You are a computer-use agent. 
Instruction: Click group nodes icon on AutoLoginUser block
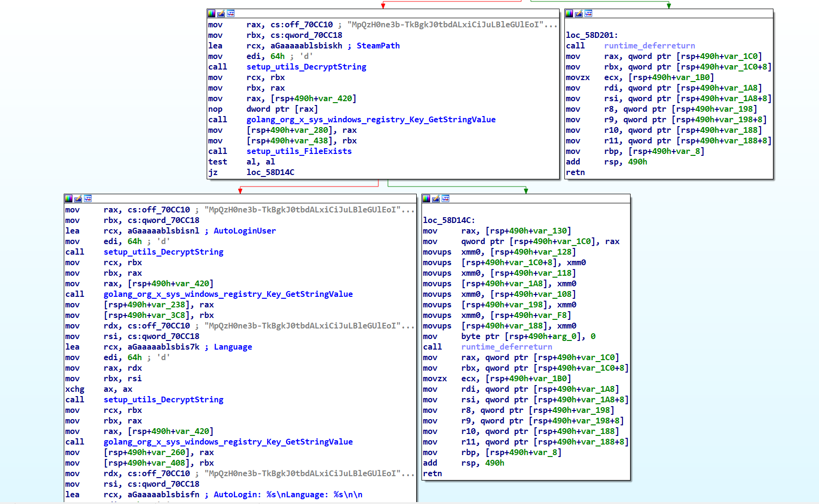click(88, 199)
